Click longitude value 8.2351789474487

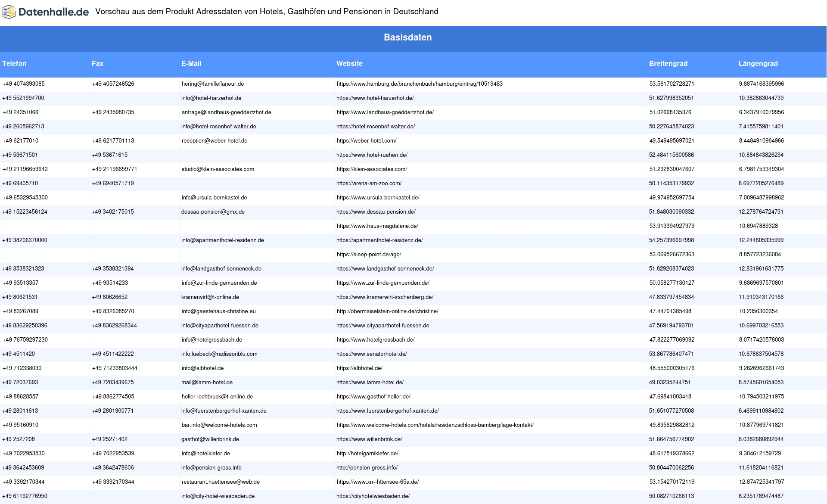(x=761, y=496)
